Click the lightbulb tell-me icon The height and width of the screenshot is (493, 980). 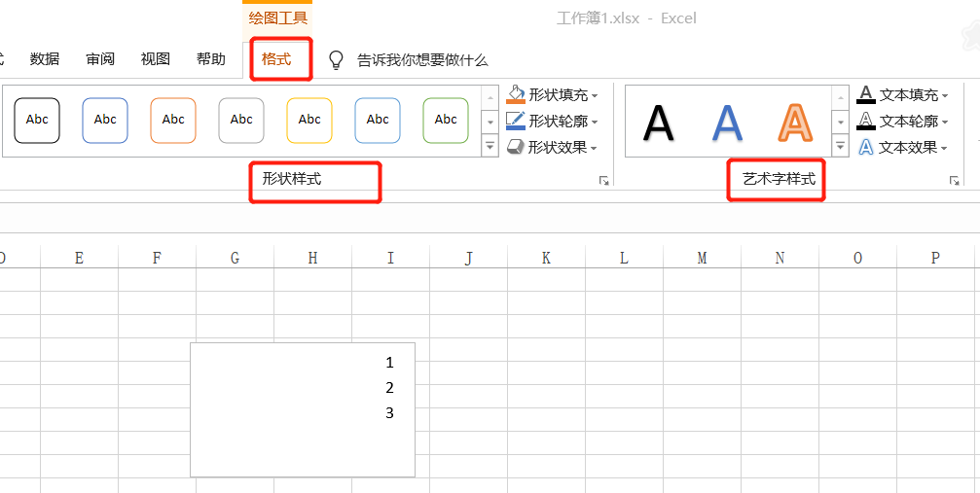337,60
